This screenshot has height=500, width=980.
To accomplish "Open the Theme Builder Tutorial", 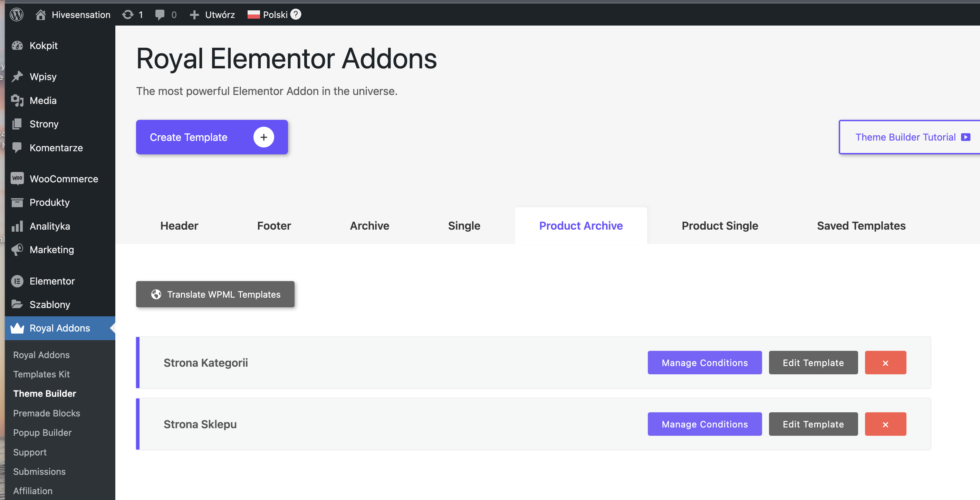I will 909,137.
